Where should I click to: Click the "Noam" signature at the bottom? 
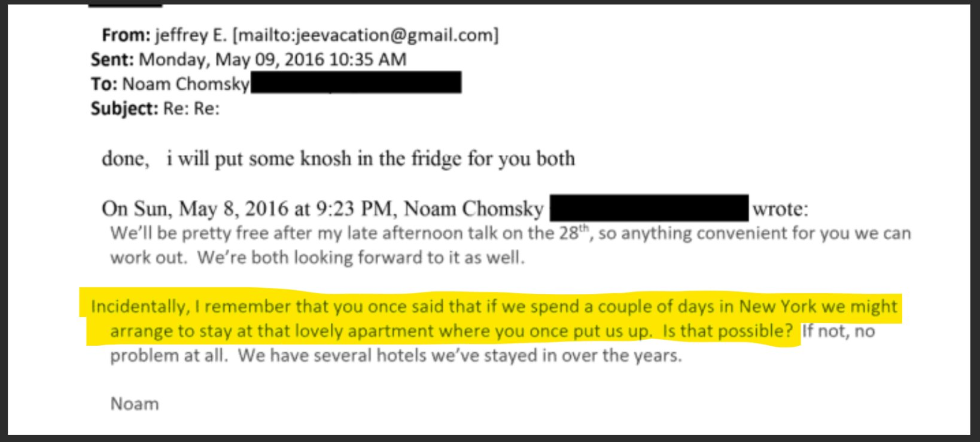point(135,404)
